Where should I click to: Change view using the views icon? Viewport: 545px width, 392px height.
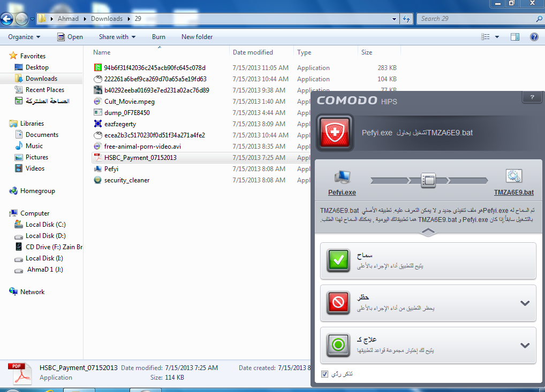(485, 37)
